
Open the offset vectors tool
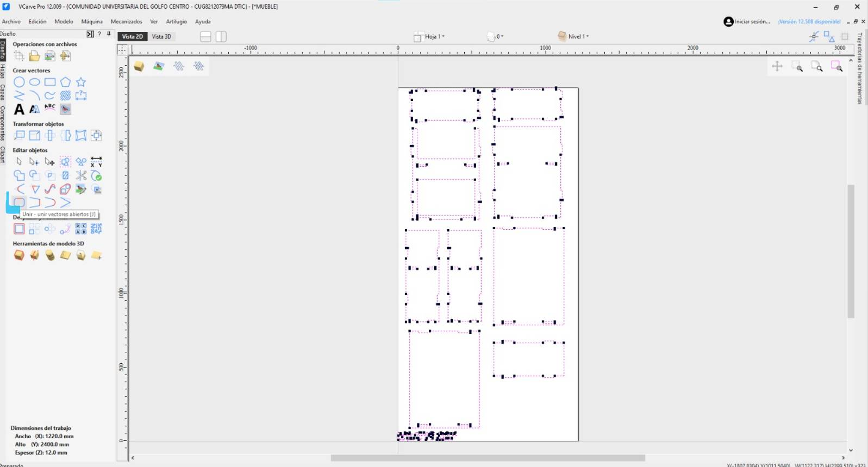click(19, 229)
